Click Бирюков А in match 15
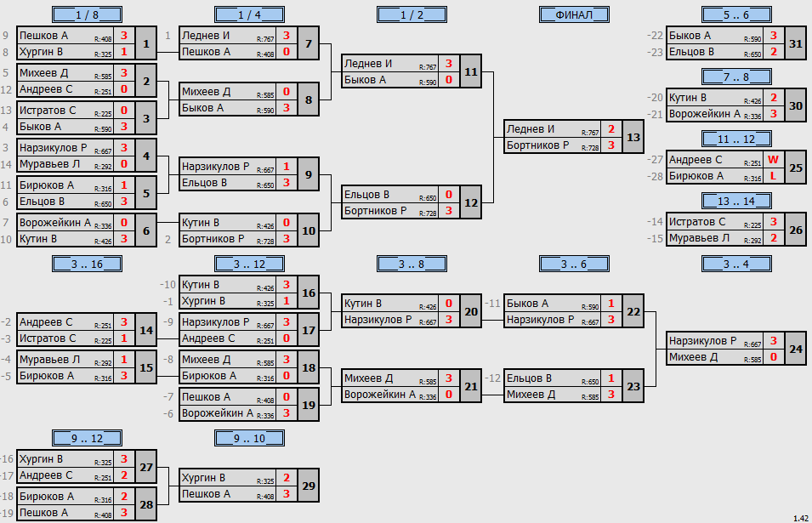The height and width of the screenshot is (523, 812). 46,376
